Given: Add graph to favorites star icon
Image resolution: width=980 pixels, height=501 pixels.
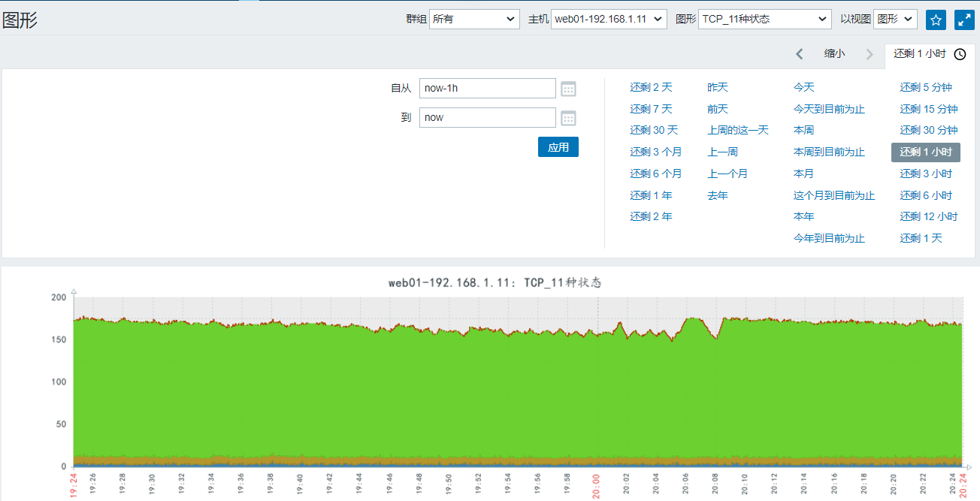Looking at the screenshot, I should tap(936, 20).
